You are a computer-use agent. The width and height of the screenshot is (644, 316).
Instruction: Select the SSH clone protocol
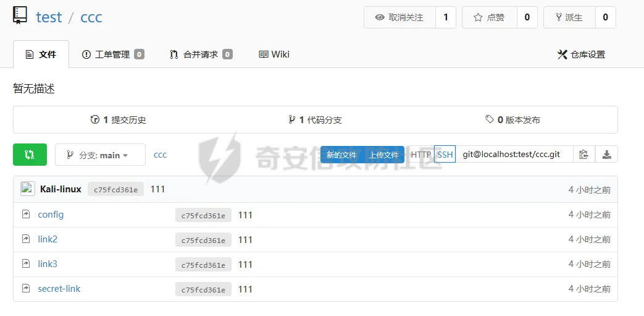click(x=445, y=155)
